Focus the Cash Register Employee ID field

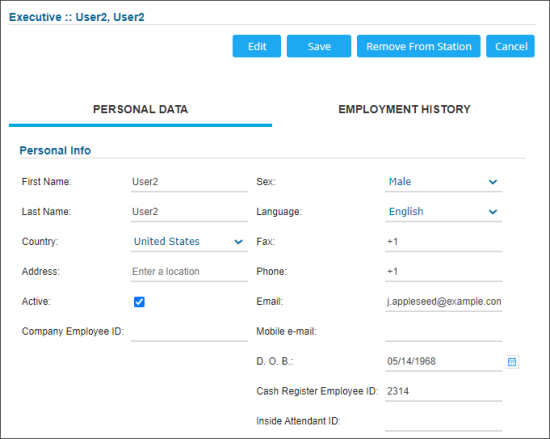click(x=443, y=391)
